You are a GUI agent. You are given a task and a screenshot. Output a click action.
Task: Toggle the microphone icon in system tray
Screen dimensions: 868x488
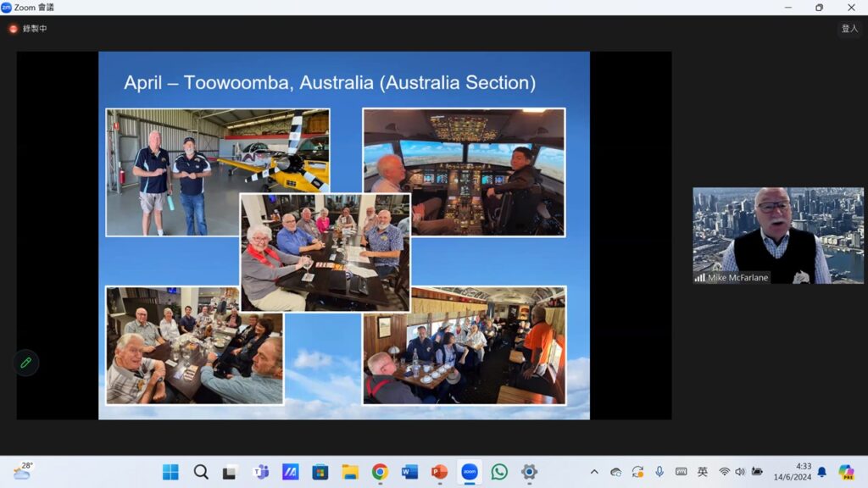click(659, 472)
